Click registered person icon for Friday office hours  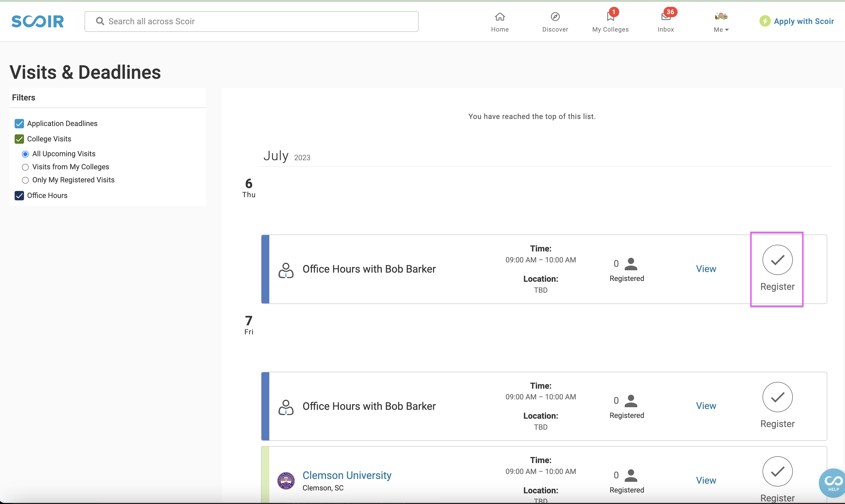[631, 401]
